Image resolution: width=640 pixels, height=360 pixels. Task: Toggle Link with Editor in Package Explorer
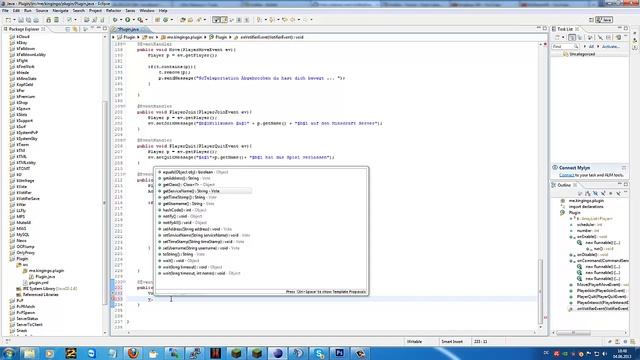pyautogui.click(x=75, y=29)
